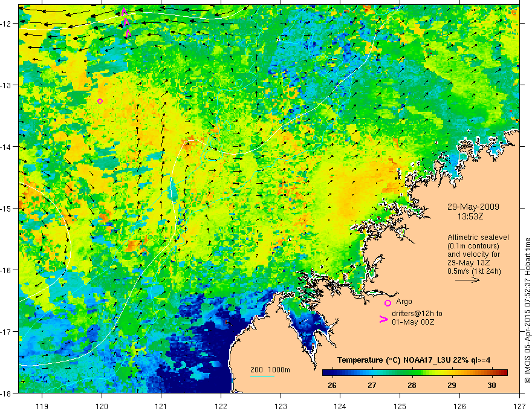This screenshot has height=411, width=532.
Task: Click the 0.5m/s velocity reference arrow
Action: coord(467,280)
